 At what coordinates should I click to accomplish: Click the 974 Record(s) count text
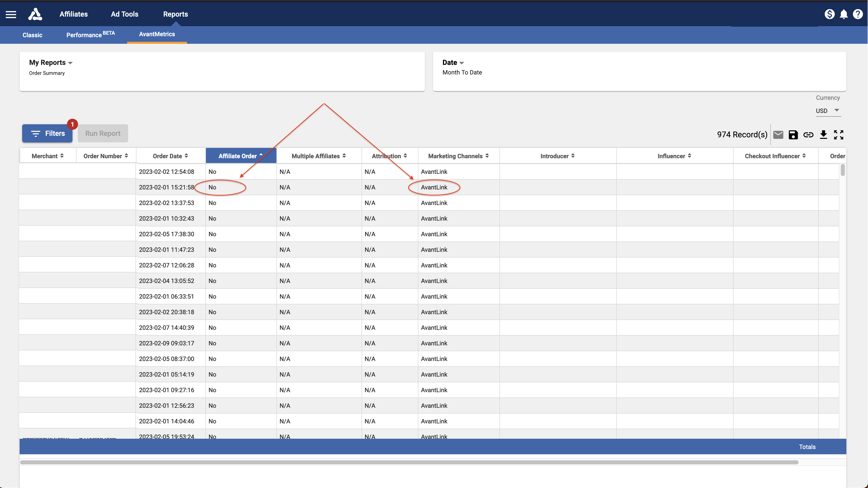click(x=742, y=135)
